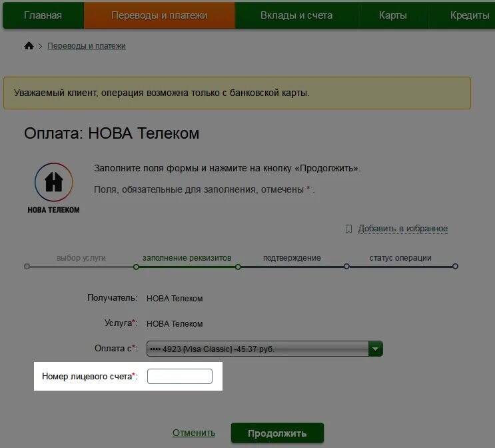Focus the Номер лицевого счета input field
The image size is (495, 448).
(x=180, y=376)
